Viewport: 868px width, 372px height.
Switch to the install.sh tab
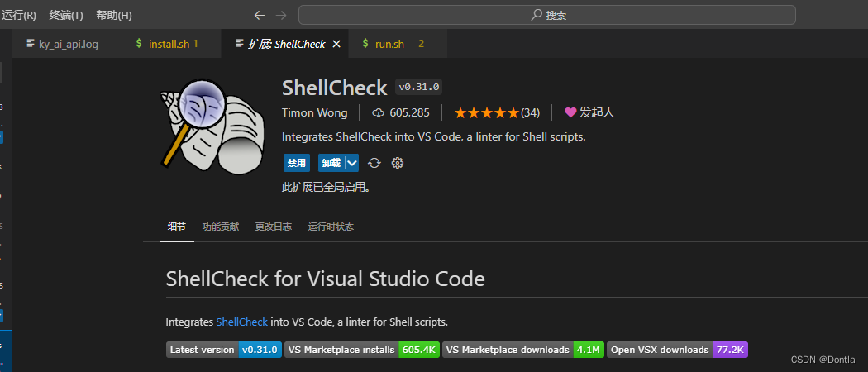click(x=171, y=44)
